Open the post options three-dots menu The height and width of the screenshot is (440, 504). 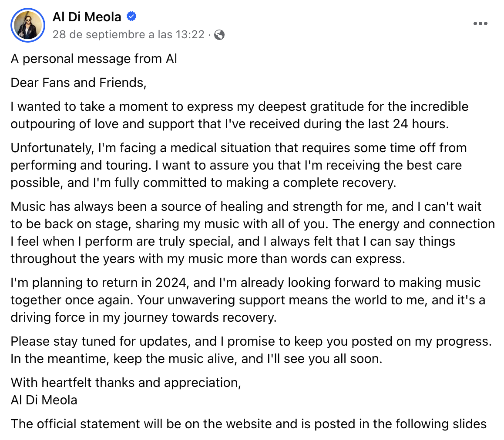pos(480,23)
